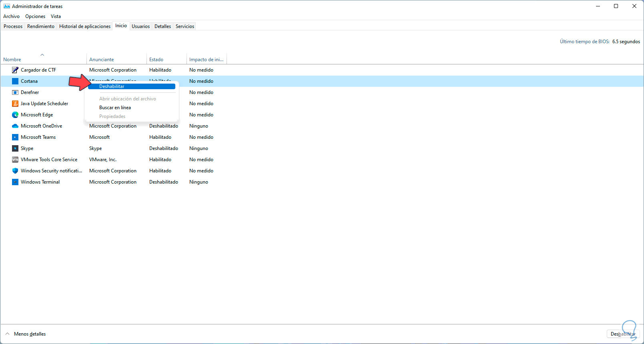Click the VMware, Inc. publisher cell
The height and width of the screenshot is (344, 644).
point(103,160)
